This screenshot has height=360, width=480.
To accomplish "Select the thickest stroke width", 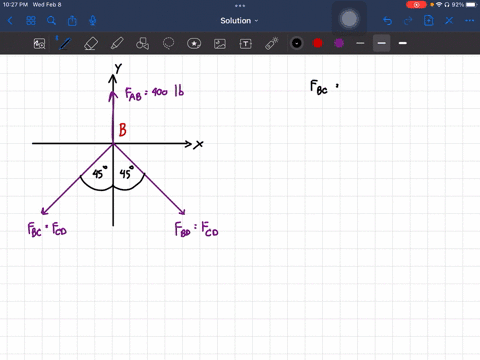I will point(403,43).
